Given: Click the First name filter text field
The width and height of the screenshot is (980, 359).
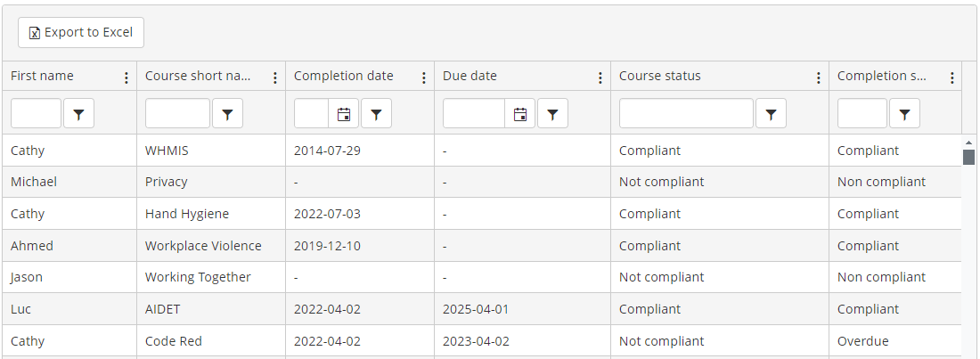Looking at the screenshot, I should [x=36, y=114].
